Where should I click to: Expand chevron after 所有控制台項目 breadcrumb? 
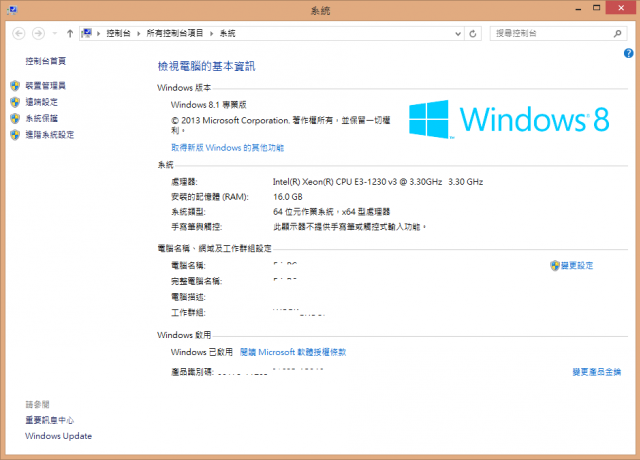(211, 33)
